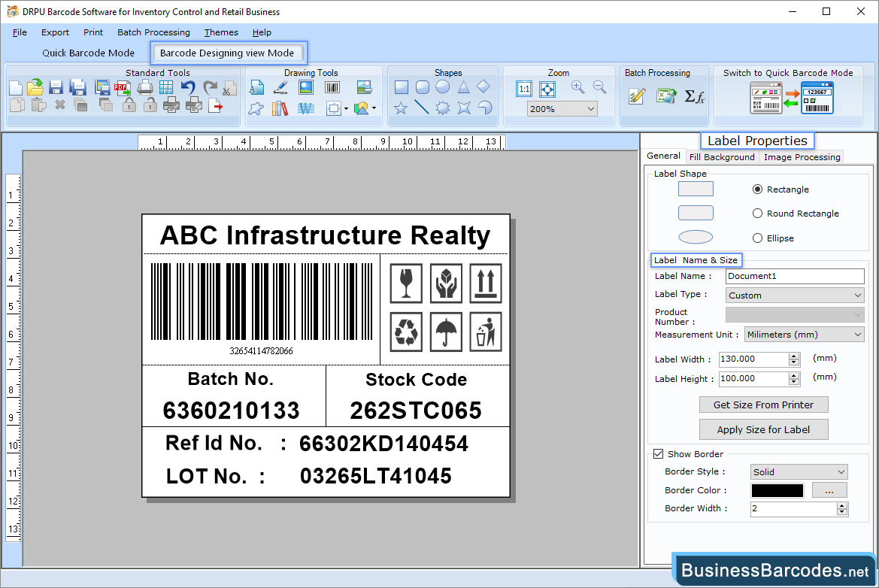Select the Word Art tool

coord(306,108)
